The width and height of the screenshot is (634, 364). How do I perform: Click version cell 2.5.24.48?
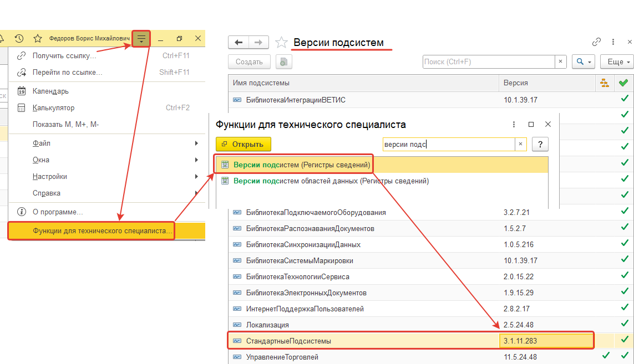click(547, 325)
